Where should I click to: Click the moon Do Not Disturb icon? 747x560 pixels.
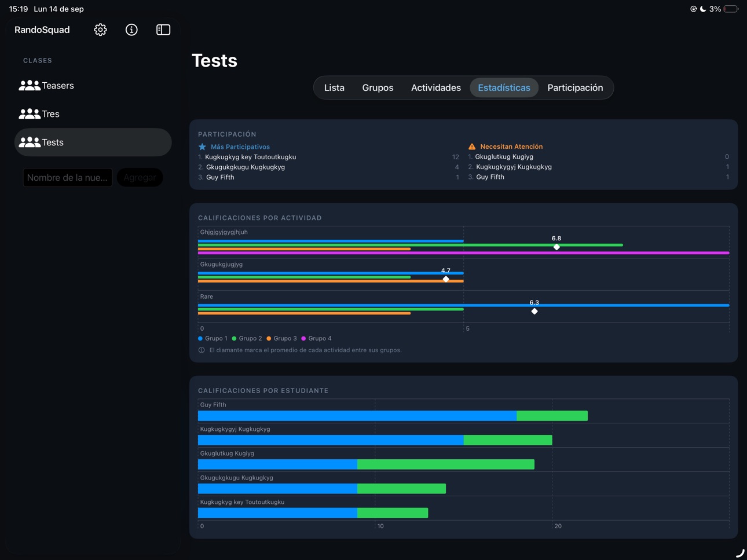pos(703,9)
